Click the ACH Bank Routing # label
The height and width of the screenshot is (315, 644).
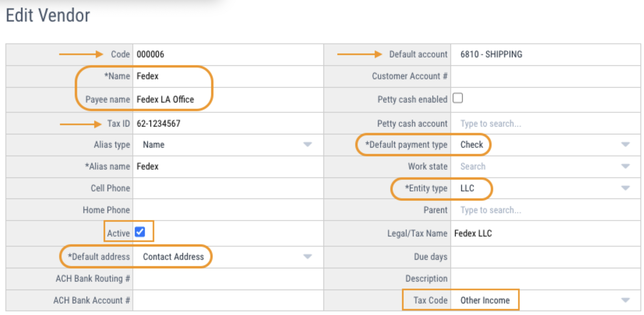pos(93,278)
